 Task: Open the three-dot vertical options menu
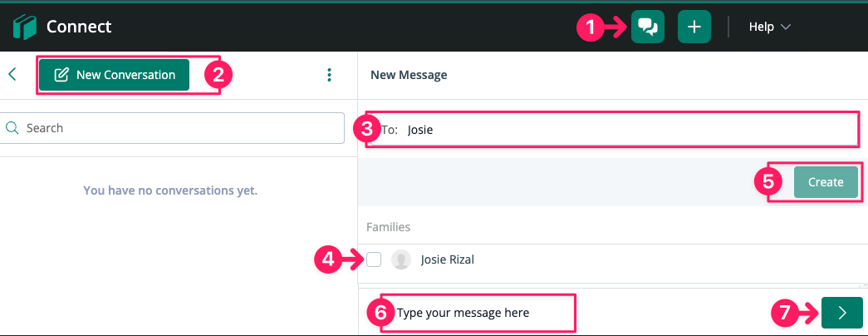(x=330, y=75)
